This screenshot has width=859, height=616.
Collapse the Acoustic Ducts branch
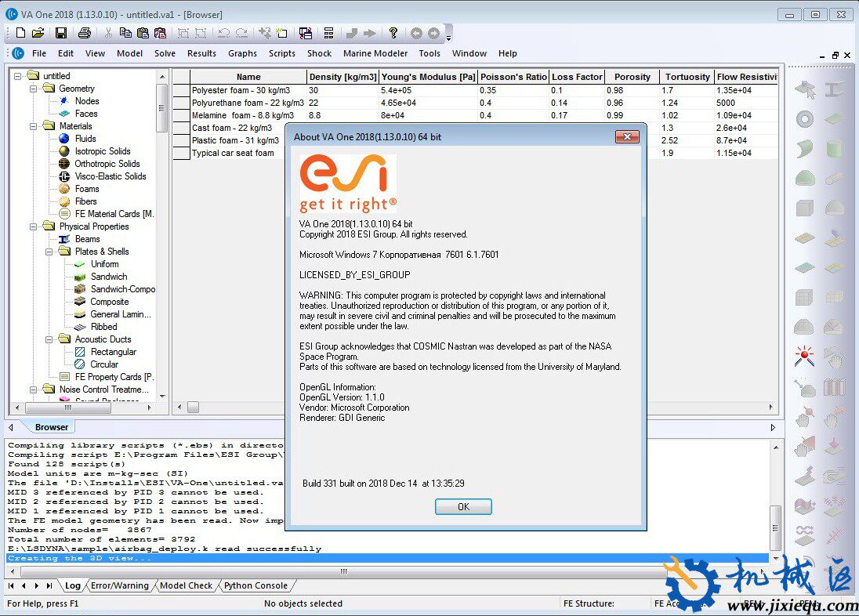click(x=49, y=339)
